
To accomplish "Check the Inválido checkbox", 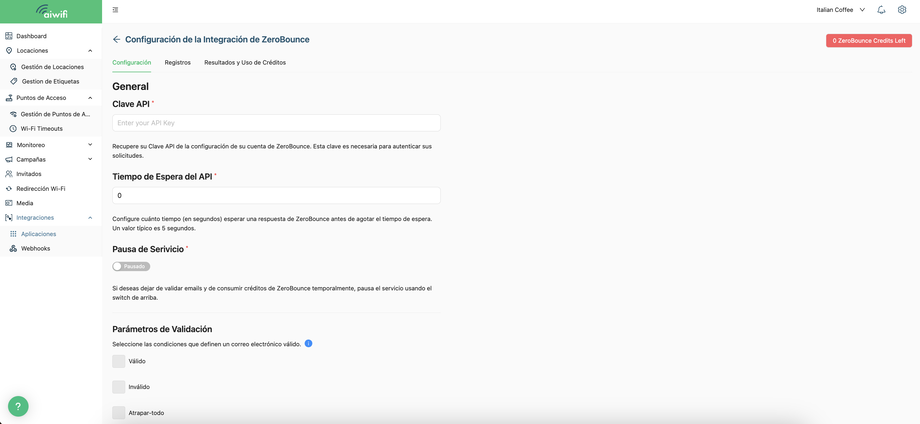I will click(119, 387).
